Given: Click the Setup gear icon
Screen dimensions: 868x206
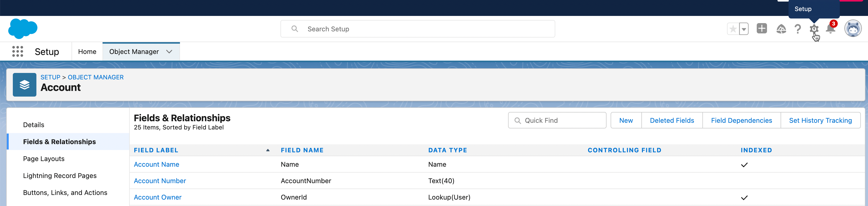Looking at the screenshot, I should click(814, 29).
